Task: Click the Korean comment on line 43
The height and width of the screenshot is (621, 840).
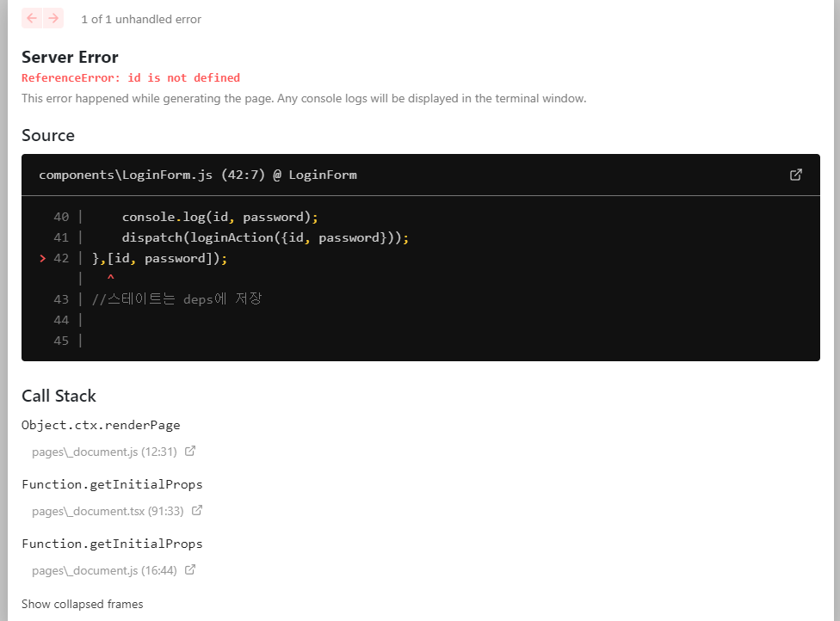Action: [x=176, y=299]
